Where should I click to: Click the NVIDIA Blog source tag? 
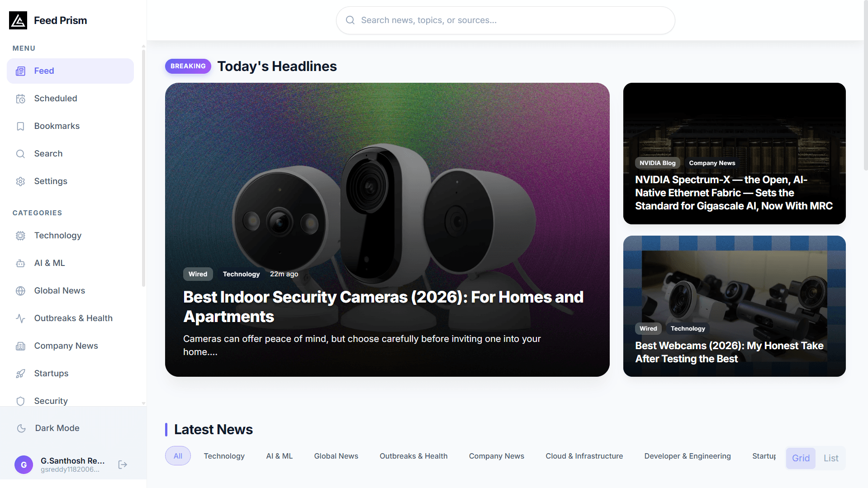657,163
